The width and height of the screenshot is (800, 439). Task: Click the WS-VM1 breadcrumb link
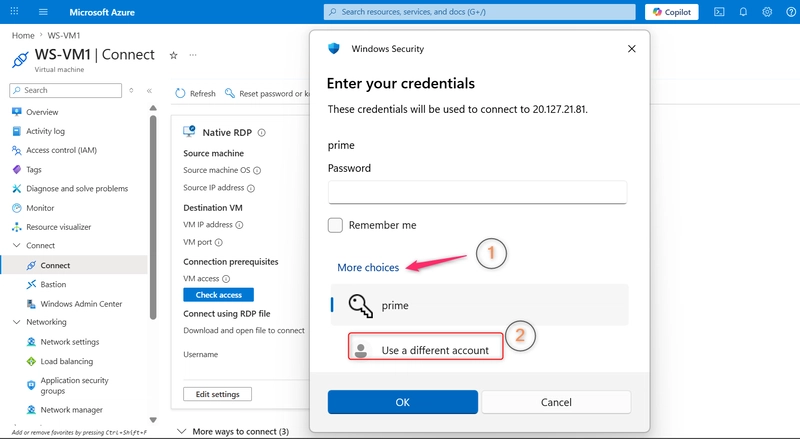coord(64,35)
